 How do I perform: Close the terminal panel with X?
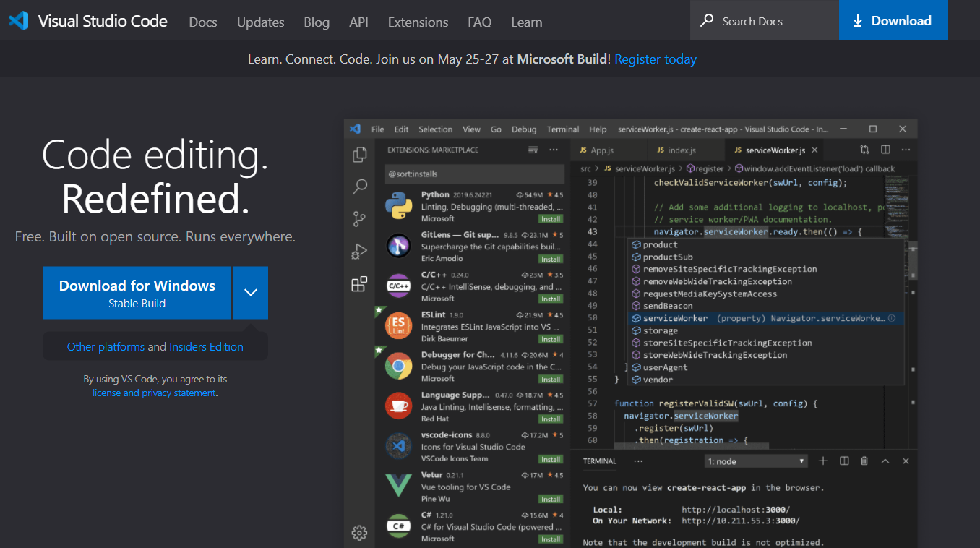906,461
